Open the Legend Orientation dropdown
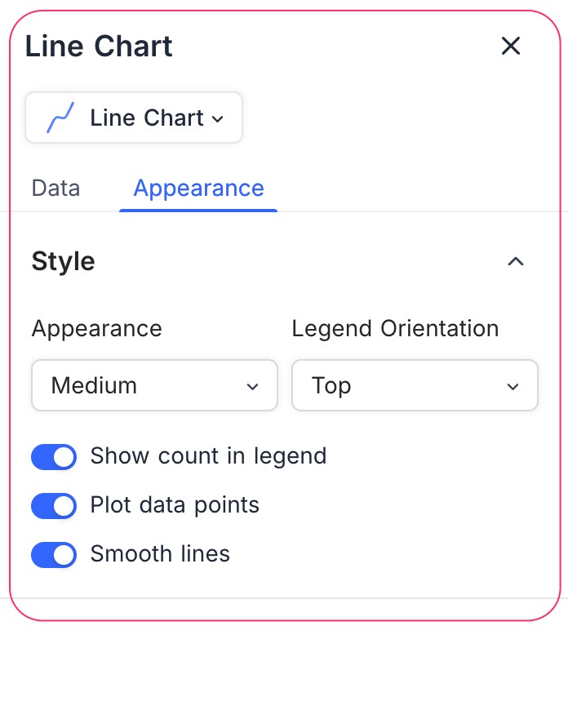Viewport: 568px width, 728px height. 415,385
